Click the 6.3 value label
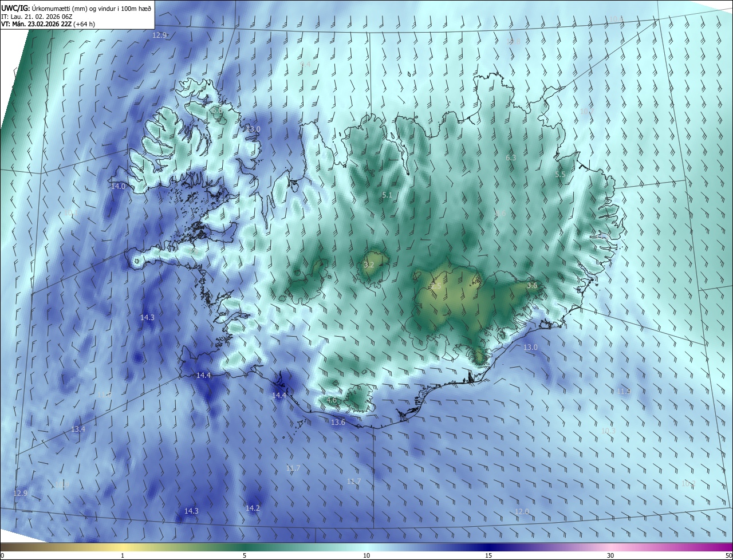 [511, 157]
